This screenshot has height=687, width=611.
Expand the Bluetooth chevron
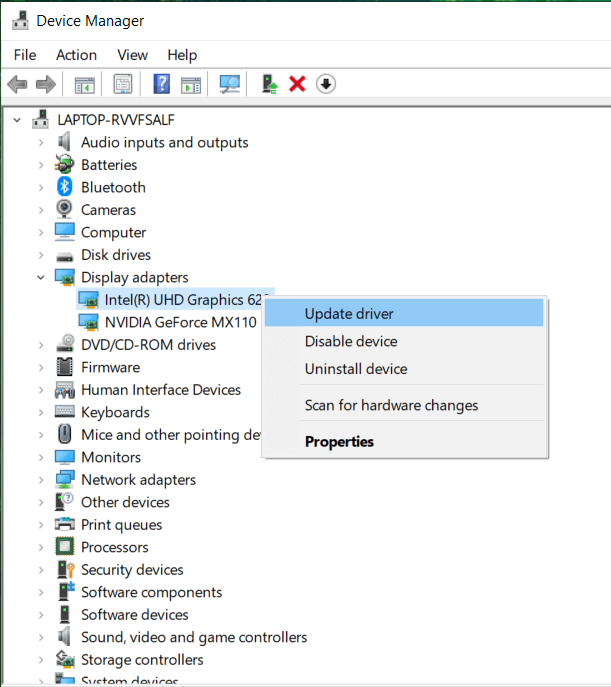41,188
